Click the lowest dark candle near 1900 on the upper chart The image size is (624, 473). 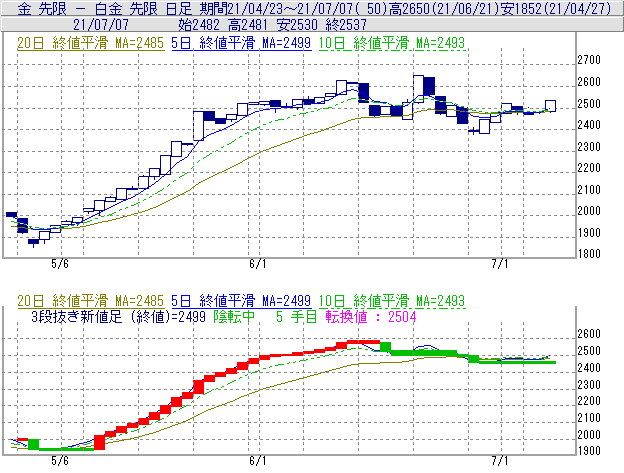(33, 241)
